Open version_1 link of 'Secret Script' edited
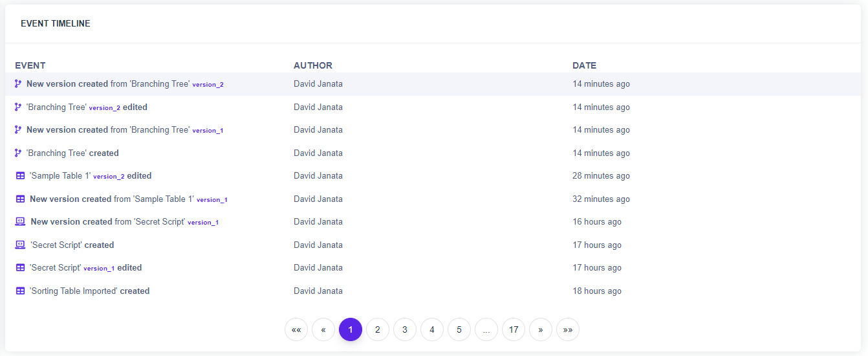This screenshot has width=868, height=356. (99, 269)
